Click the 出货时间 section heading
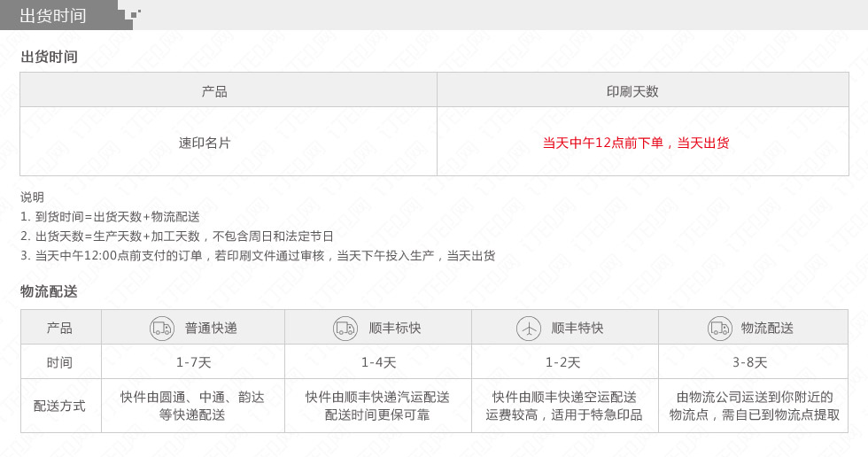 [x=49, y=57]
